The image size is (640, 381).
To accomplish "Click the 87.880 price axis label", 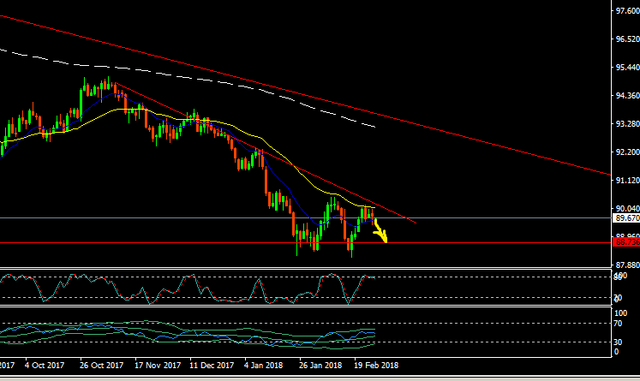I will tap(628, 265).
